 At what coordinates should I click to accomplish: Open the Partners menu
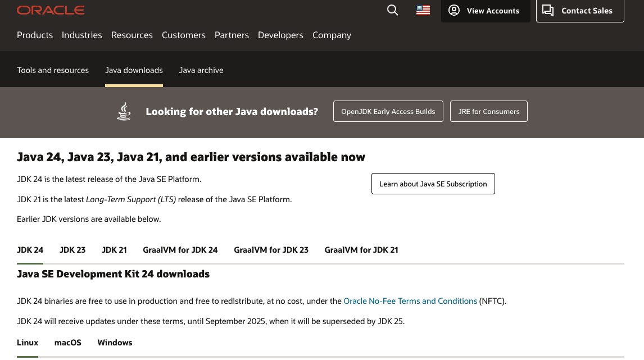coord(232,35)
